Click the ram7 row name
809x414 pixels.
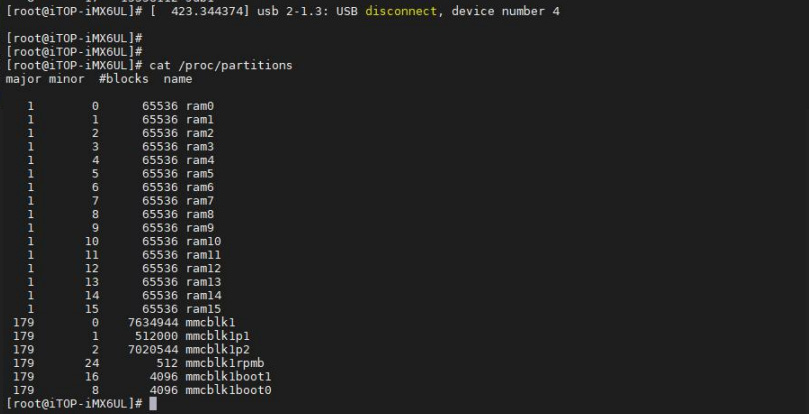[x=200, y=201]
